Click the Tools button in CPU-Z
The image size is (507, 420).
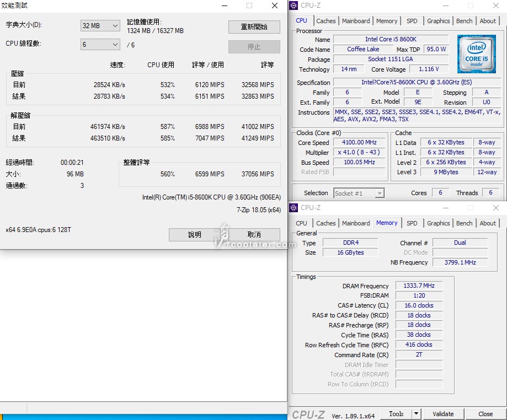[396, 414]
